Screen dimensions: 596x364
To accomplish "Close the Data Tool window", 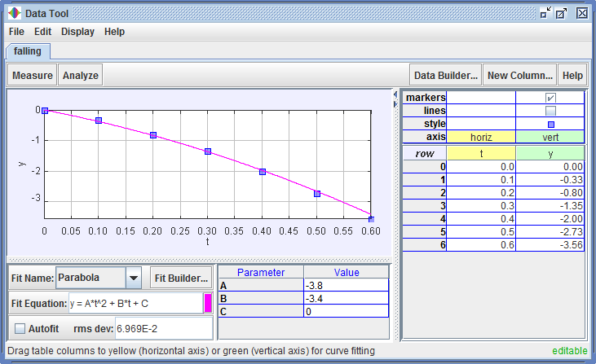I will click(x=582, y=13).
